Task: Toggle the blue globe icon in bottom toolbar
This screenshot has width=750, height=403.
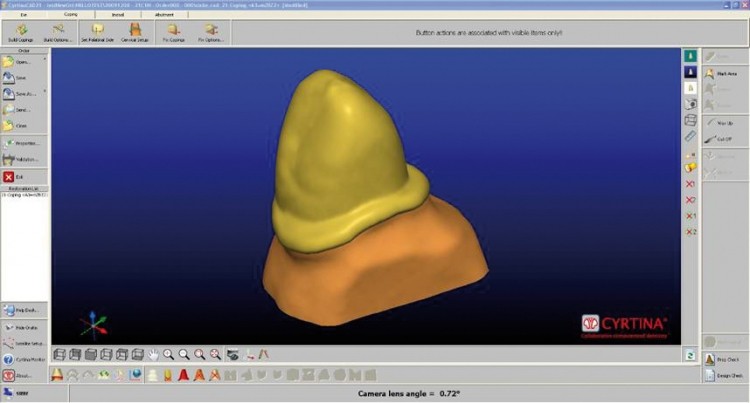Action: (x=135, y=375)
